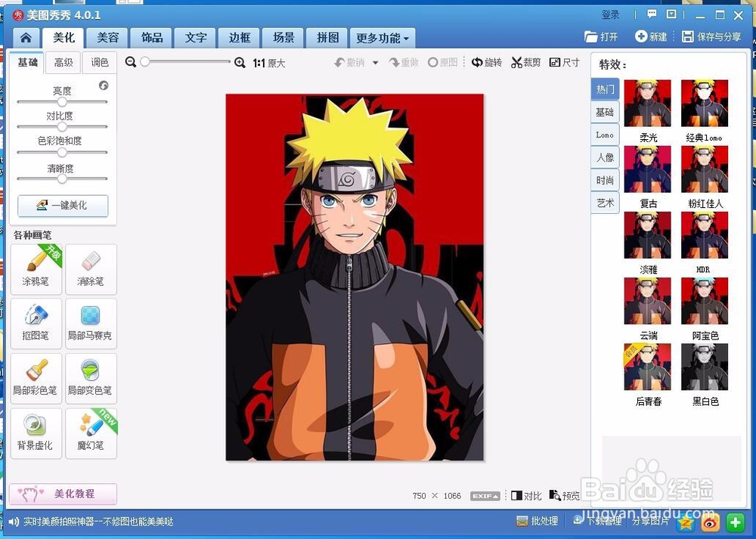Viewport: 756px width, 539px height.
Task: Select the 时尚 effects category
Action: click(605, 181)
